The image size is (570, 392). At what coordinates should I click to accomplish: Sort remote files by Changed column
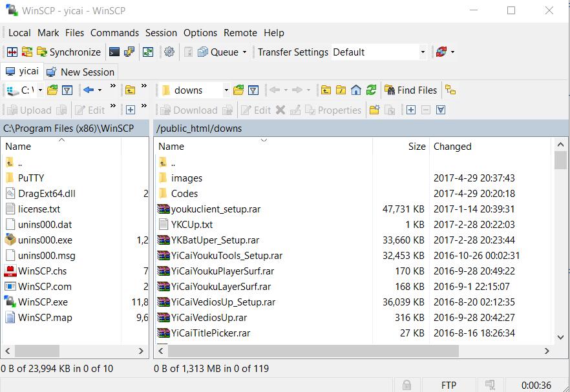pos(452,147)
